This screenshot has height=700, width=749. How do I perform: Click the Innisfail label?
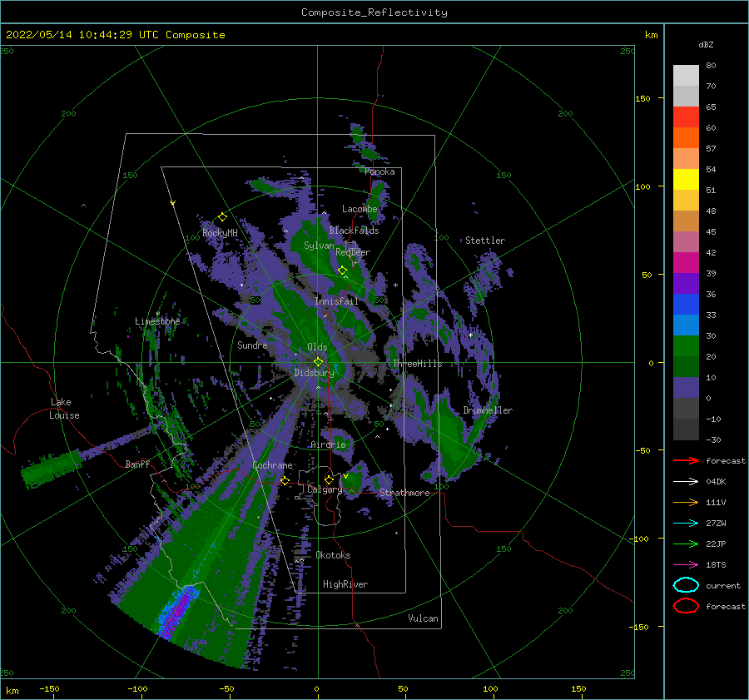(336, 301)
